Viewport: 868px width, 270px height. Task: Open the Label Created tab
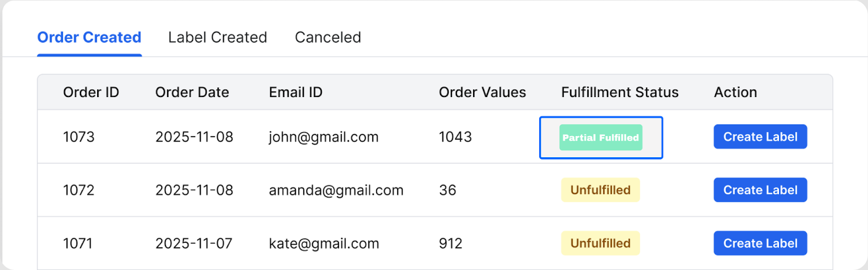pyautogui.click(x=218, y=37)
